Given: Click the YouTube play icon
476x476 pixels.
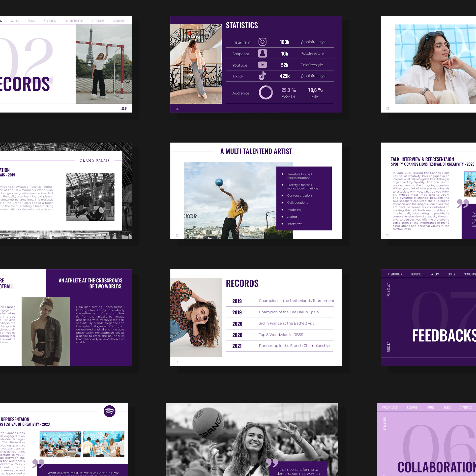Looking at the screenshot, I should tap(262, 65).
